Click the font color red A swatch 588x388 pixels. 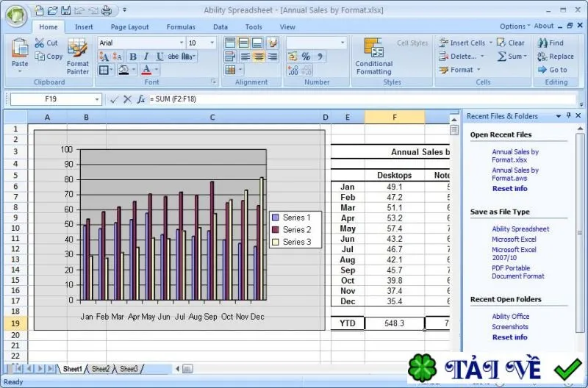(x=146, y=70)
